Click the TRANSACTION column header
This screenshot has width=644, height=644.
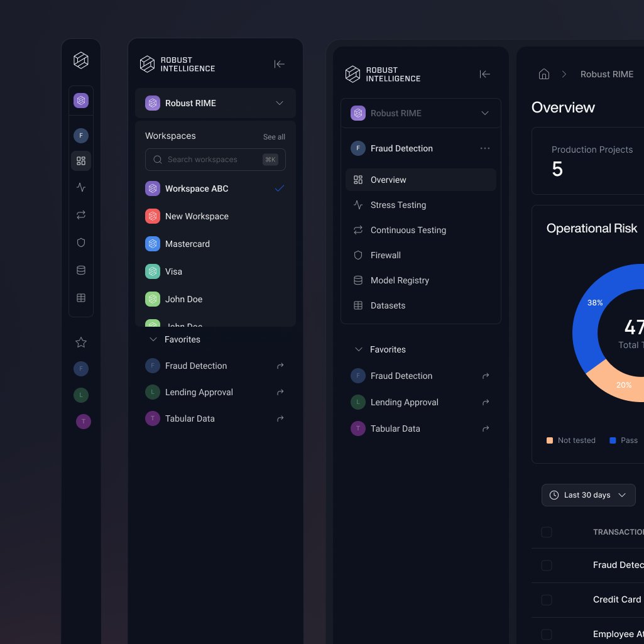[618, 532]
